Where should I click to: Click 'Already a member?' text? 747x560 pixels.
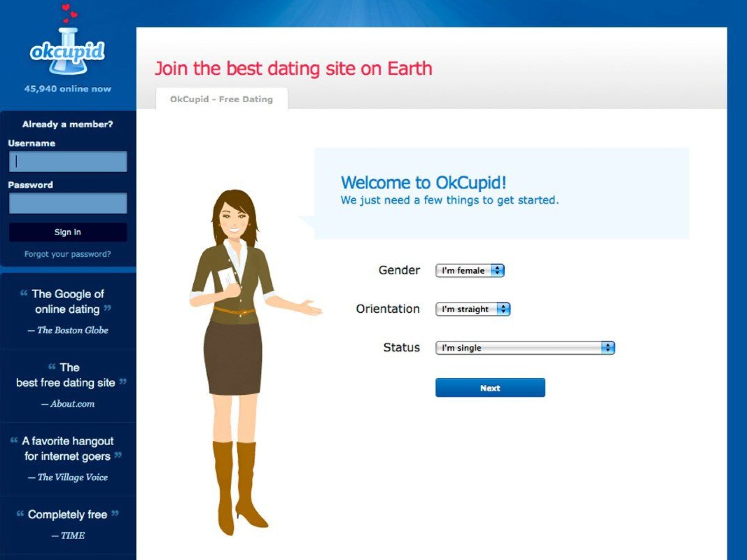(x=68, y=124)
